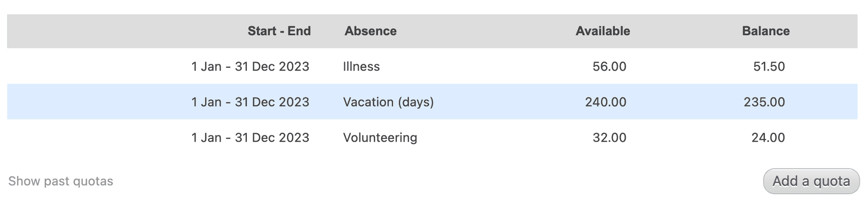The height and width of the screenshot is (206, 868).
Task: Click the Balance column header
Action: point(765,31)
